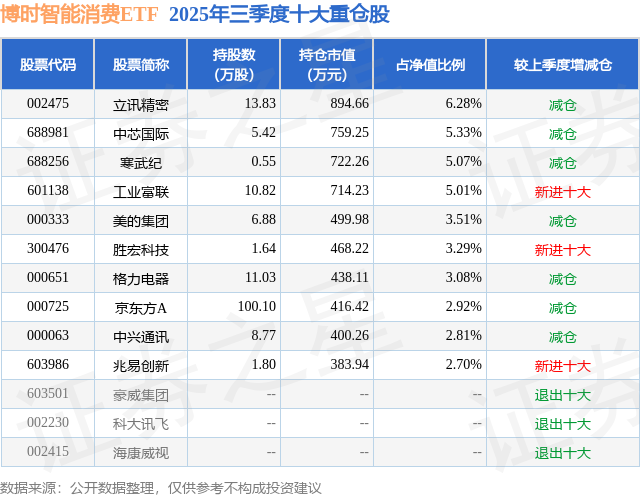
Task: Select stock name 海康威视
Action: point(141,453)
